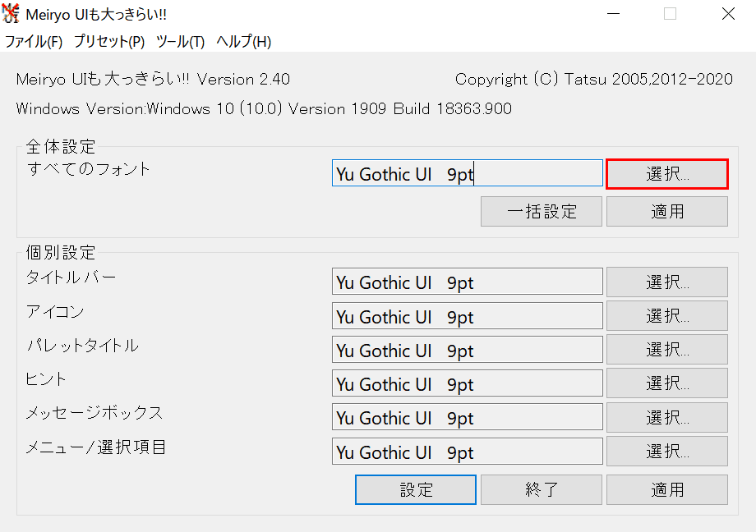Click 適用 button in 全体設定 group
Screen dimensions: 756x532
(667, 211)
